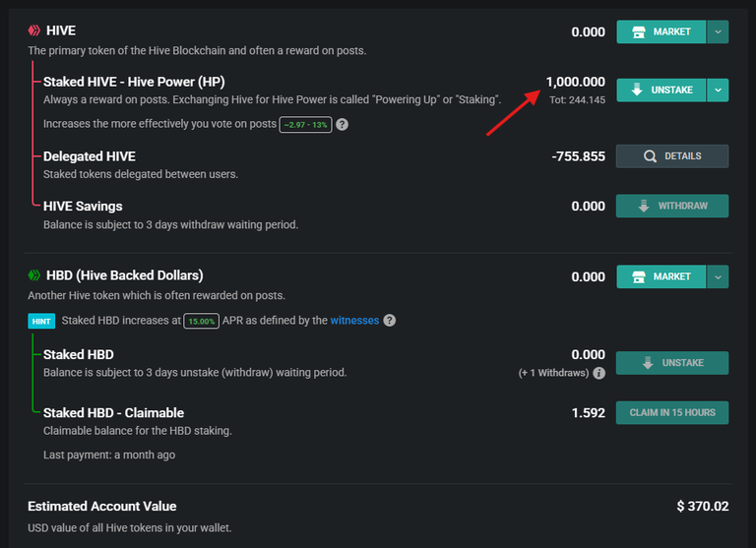Select the Tot: 244.145 value

pos(577,100)
